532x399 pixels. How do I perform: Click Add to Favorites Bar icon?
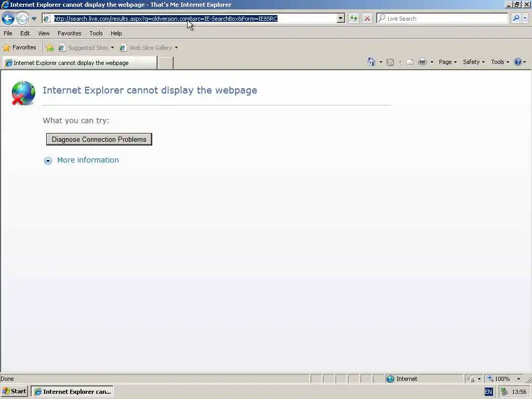coord(50,48)
